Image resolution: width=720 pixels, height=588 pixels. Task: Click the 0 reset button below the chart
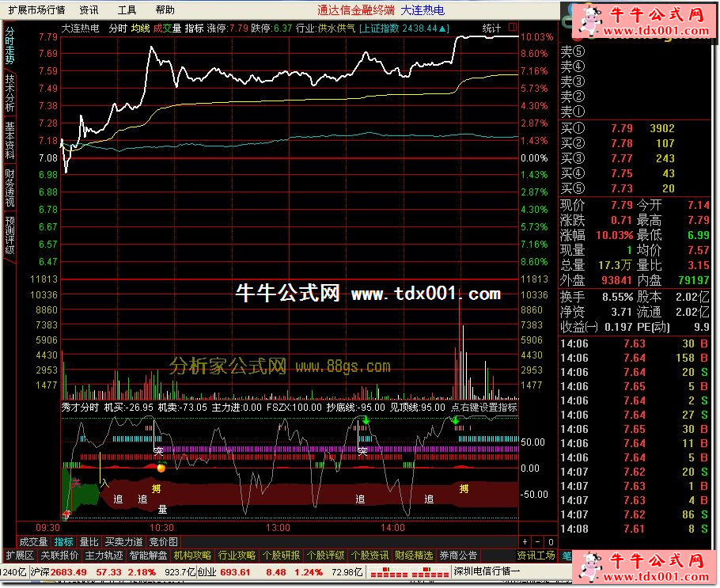[551, 542]
